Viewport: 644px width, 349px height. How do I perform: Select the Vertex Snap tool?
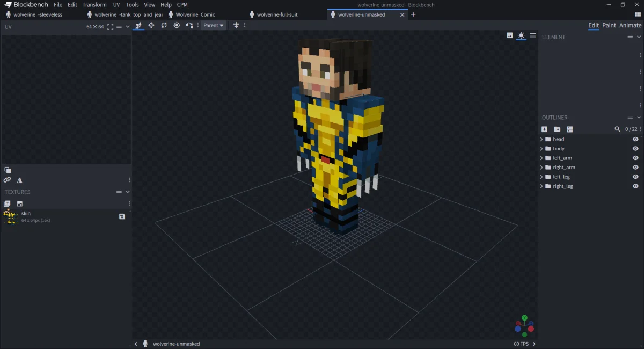point(189,25)
